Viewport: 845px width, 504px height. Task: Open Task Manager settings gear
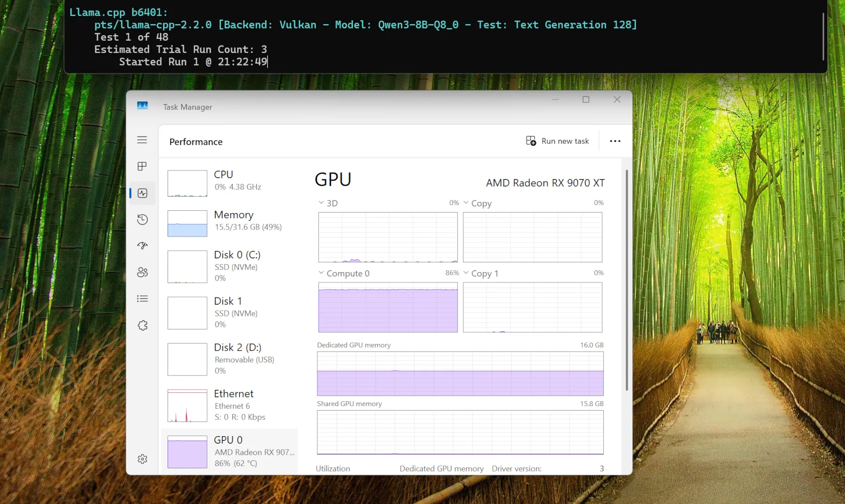tap(142, 459)
